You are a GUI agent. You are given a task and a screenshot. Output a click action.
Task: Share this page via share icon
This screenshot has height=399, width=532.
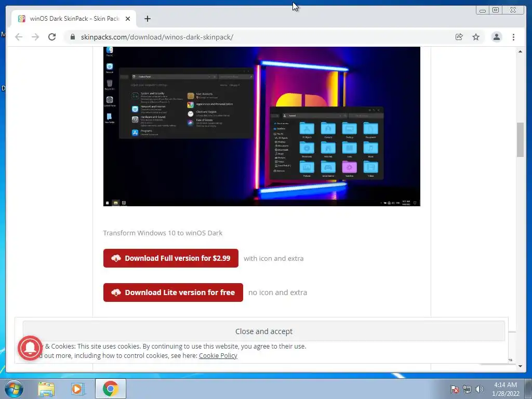[x=459, y=37]
